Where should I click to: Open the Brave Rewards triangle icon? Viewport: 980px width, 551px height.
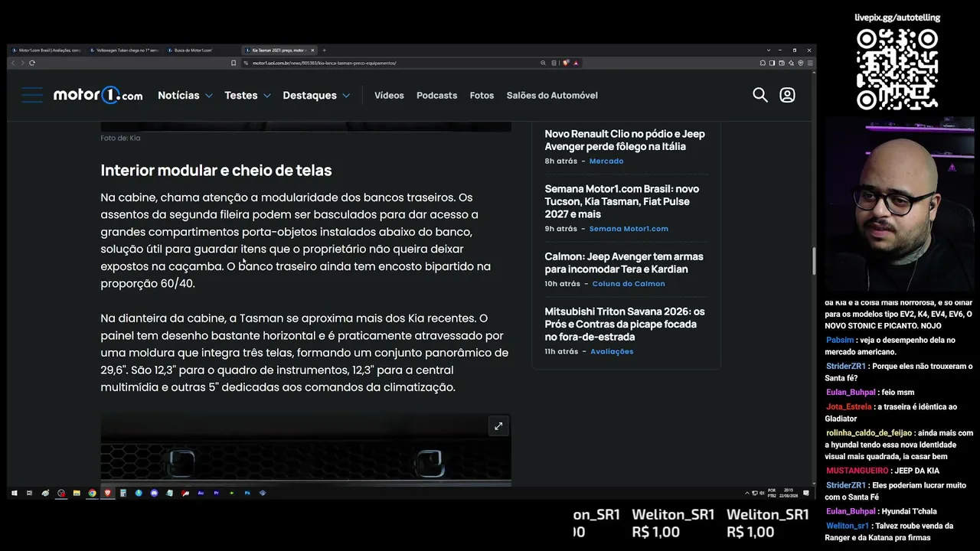pos(576,63)
